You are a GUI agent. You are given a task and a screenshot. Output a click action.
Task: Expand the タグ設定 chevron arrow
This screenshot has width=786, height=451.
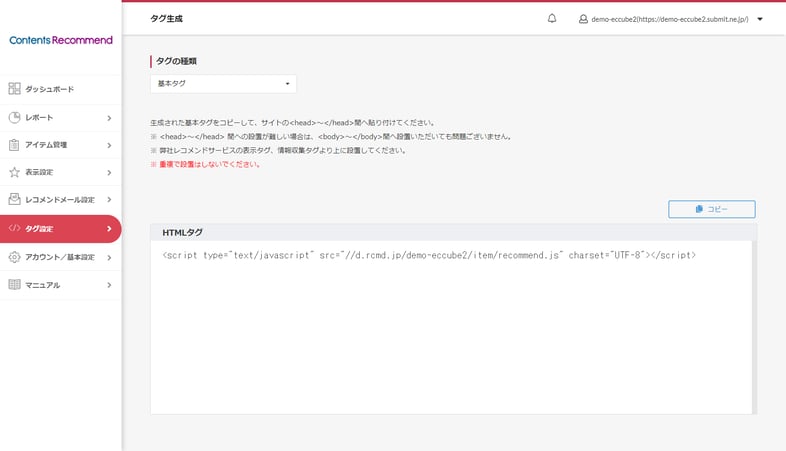pos(109,229)
